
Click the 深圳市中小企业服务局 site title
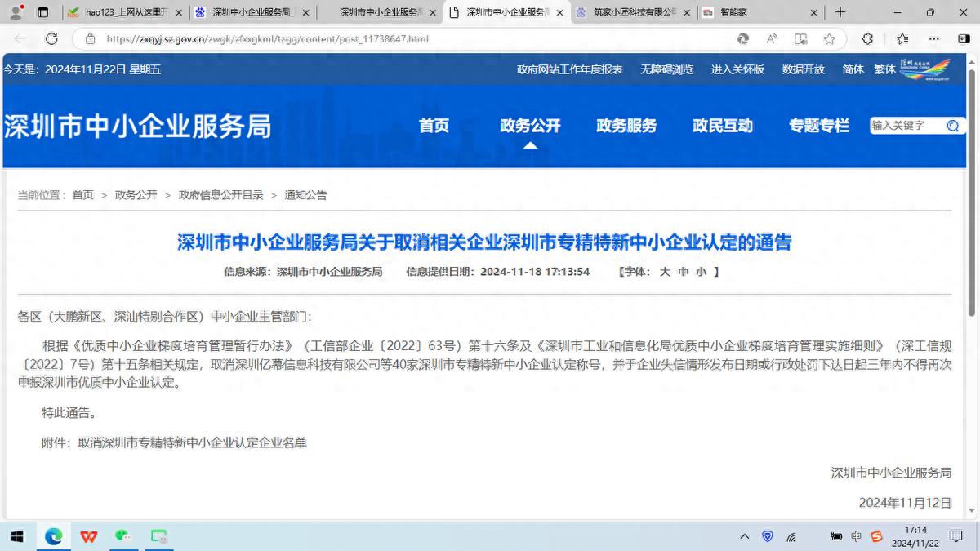[137, 127]
